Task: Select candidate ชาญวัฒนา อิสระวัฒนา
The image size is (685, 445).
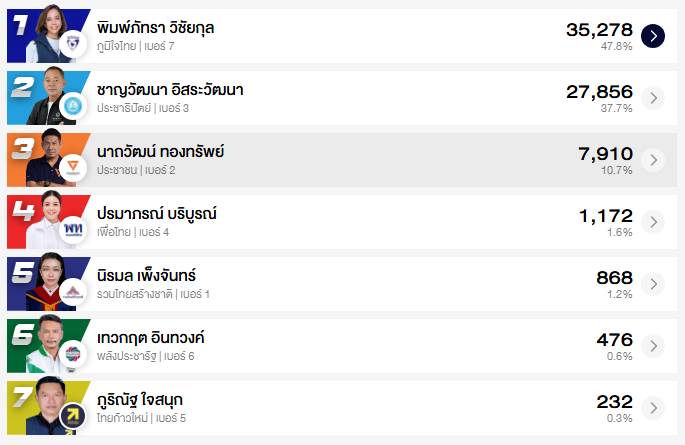Action: [170, 90]
